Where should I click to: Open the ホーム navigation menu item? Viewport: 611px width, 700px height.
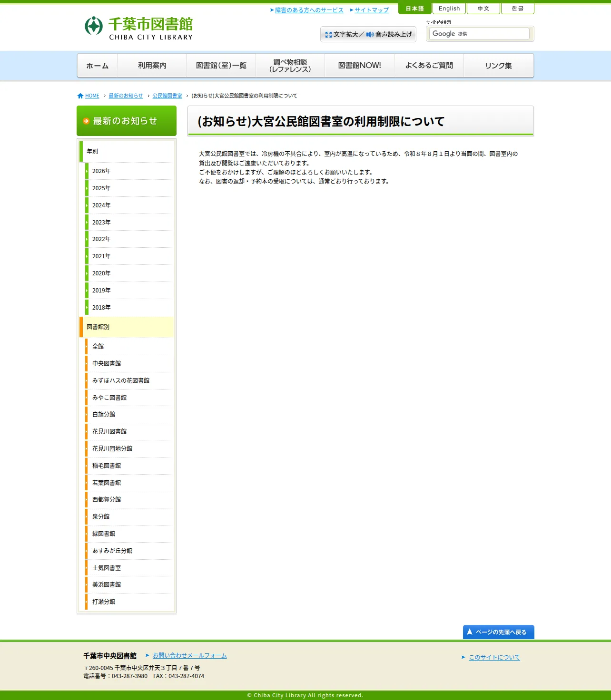pyautogui.click(x=98, y=66)
